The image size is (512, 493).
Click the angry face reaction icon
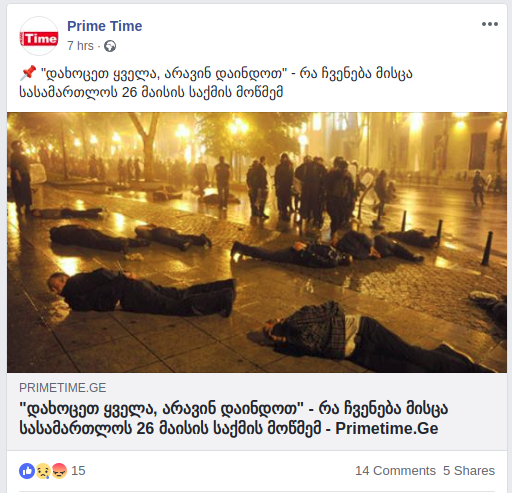[59, 471]
